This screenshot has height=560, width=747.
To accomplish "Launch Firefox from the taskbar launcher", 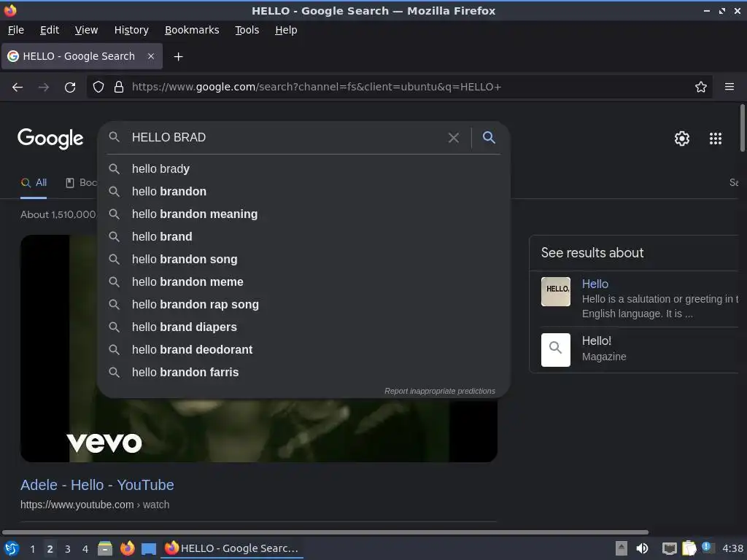I will click(x=127, y=548).
